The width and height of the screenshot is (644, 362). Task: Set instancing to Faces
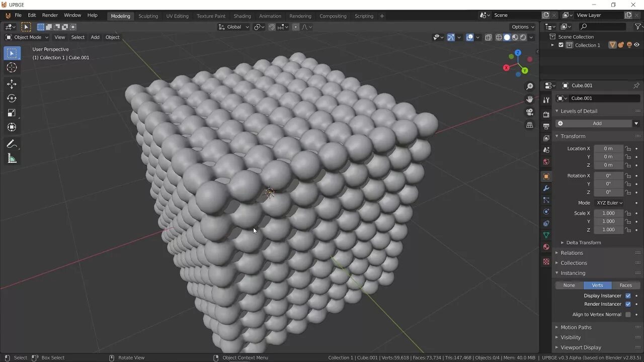625,286
